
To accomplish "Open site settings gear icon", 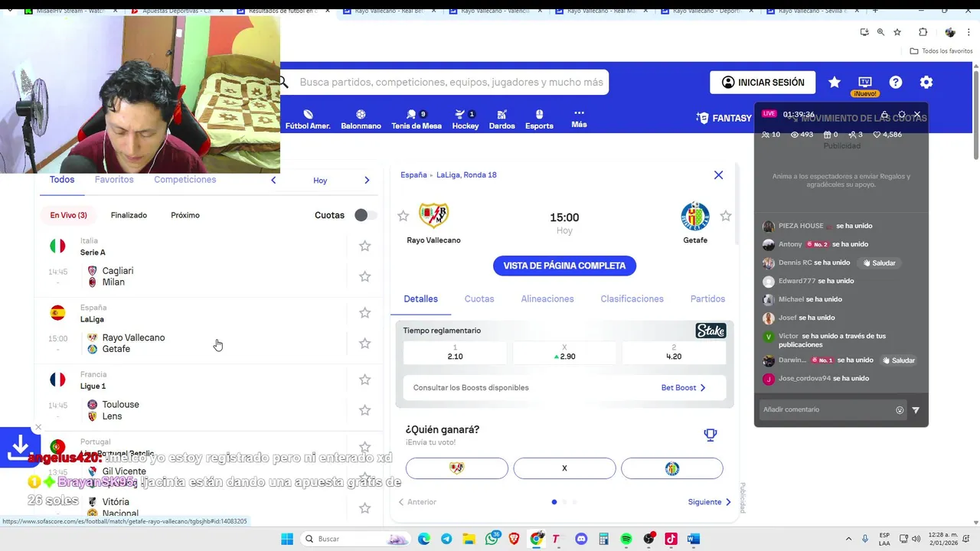I will point(926,82).
